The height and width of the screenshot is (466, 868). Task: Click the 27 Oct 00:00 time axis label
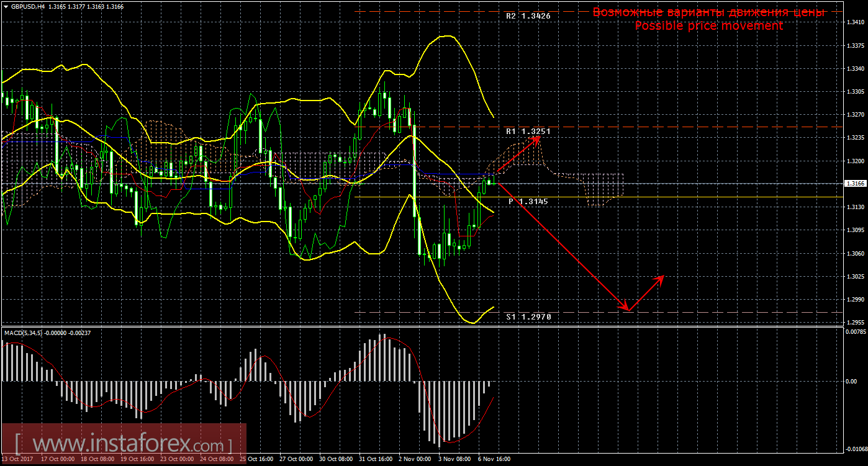pos(296,460)
